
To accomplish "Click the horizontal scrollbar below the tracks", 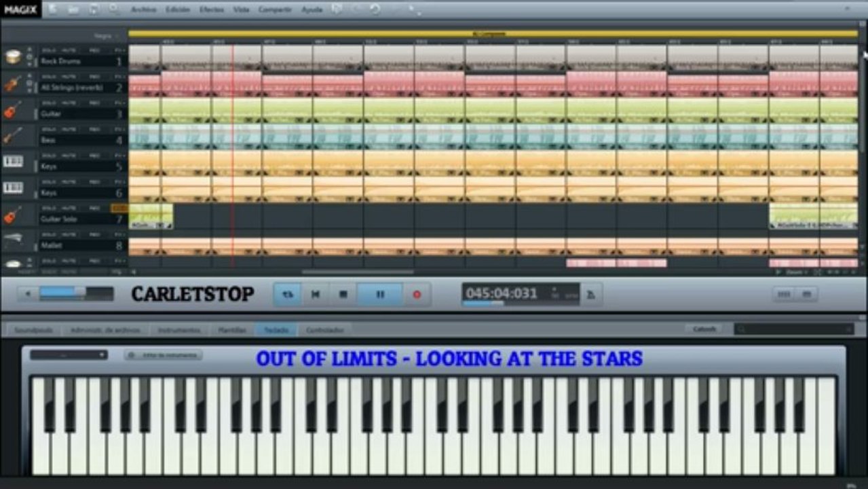I will click(358, 272).
